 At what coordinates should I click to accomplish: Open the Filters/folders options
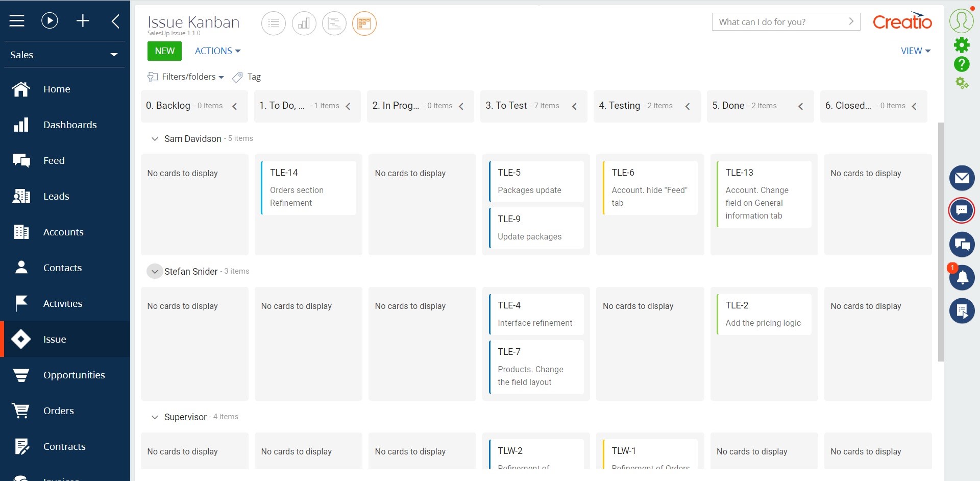click(x=185, y=77)
